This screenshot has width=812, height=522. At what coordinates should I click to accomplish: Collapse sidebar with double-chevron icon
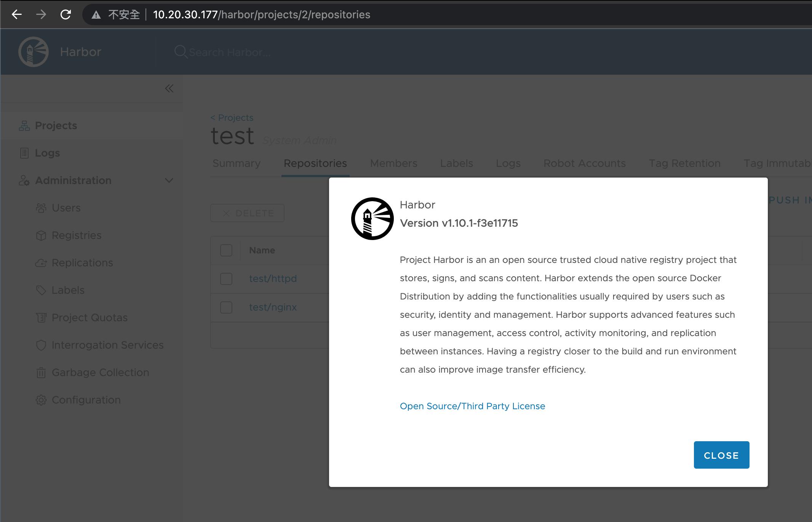point(169,88)
